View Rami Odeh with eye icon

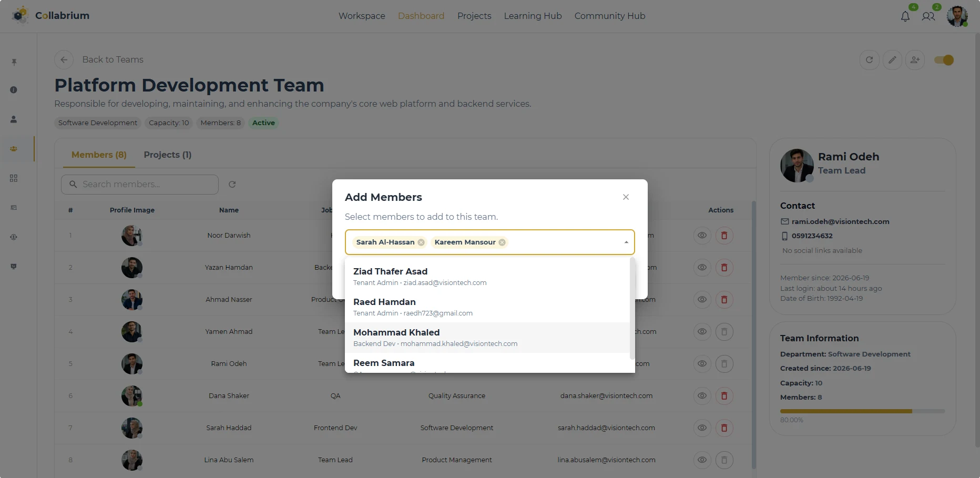(702, 364)
